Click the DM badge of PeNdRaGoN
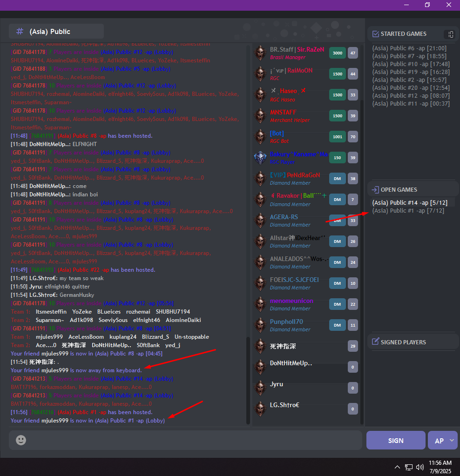This screenshot has height=476, width=460. click(338, 179)
